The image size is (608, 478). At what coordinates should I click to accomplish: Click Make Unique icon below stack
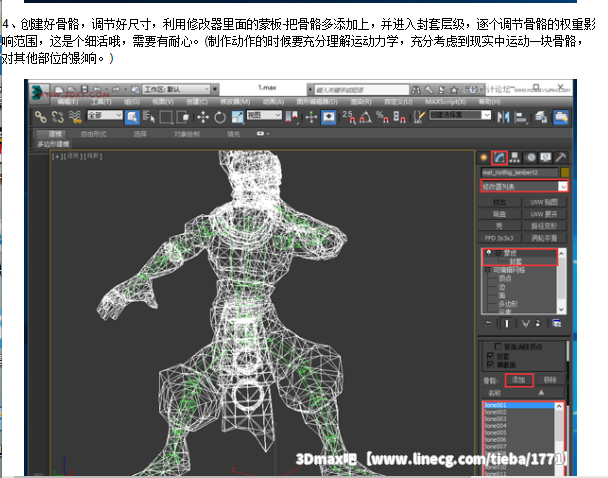pos(525,323)
